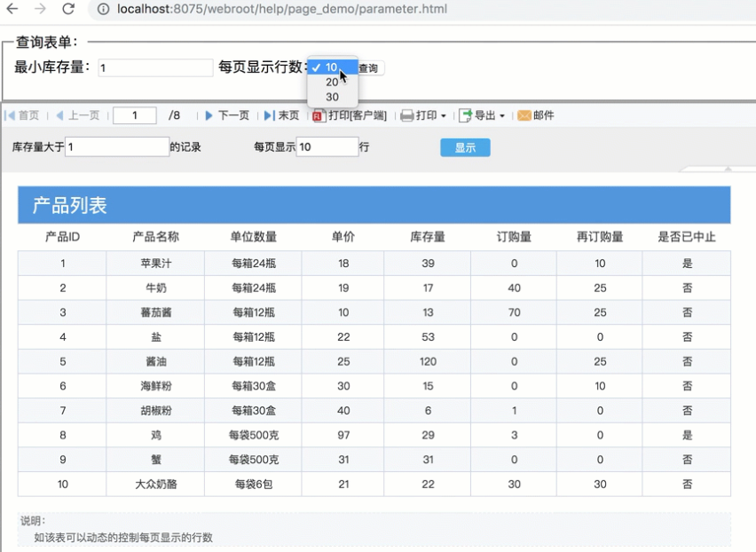Open the 导出 export dropdown
The image size is (756, 552).
(482, 115)
